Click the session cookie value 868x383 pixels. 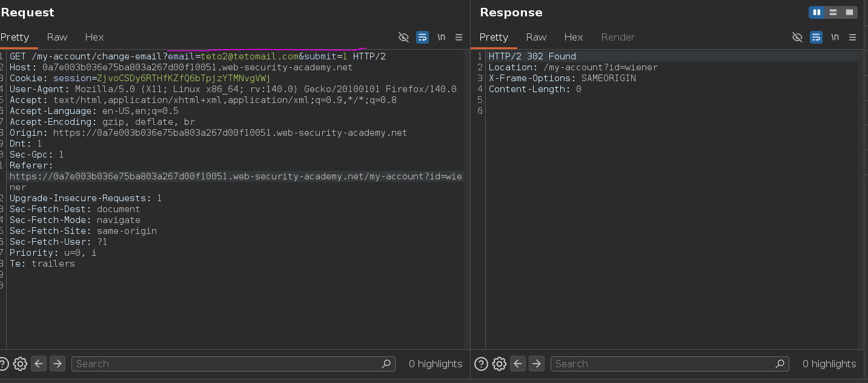(184, 78)
